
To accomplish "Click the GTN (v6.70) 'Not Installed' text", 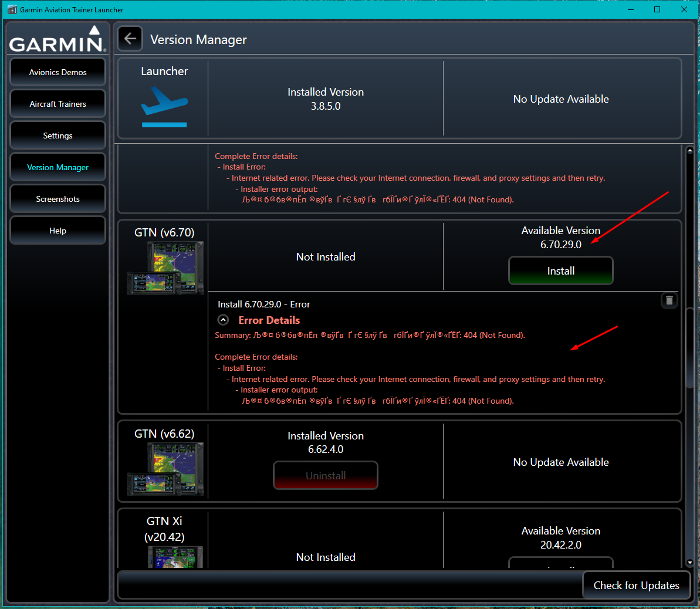I will point(326,257).
